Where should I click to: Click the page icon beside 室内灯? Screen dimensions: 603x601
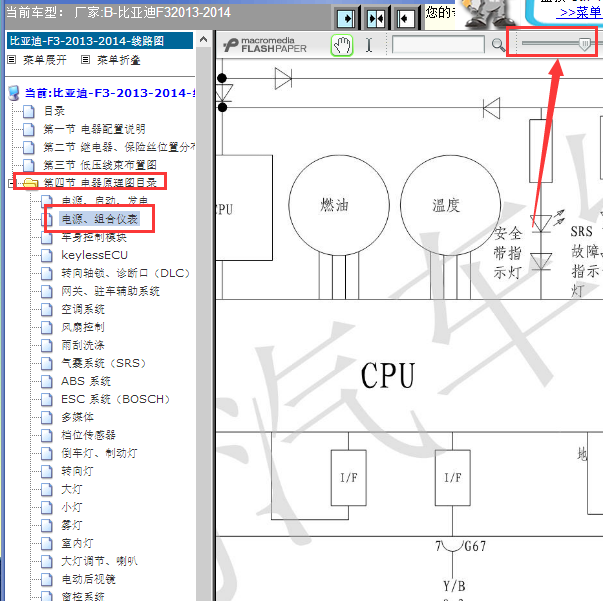tap(47, 543)
